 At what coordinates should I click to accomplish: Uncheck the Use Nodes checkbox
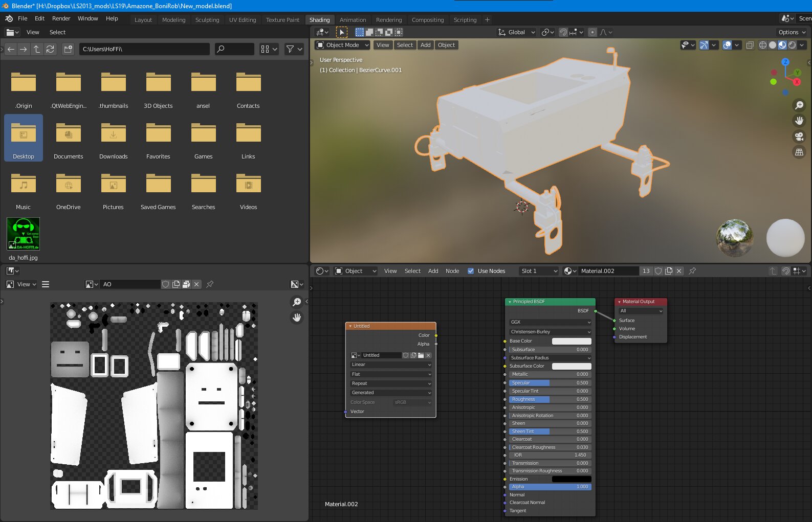click(x=471, y=271)
